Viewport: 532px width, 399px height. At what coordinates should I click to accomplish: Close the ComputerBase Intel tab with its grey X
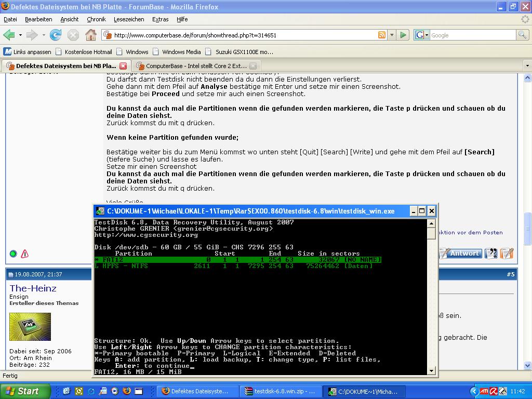point(253,66)
